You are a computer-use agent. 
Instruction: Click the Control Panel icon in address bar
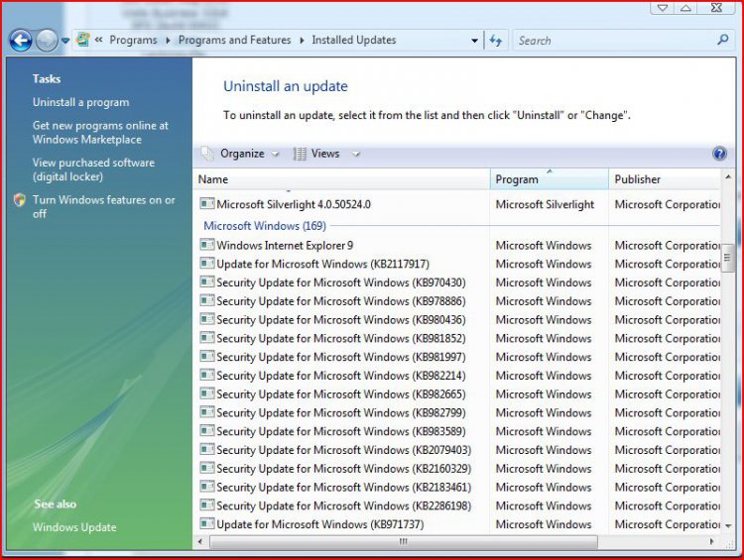pos(83,40)
